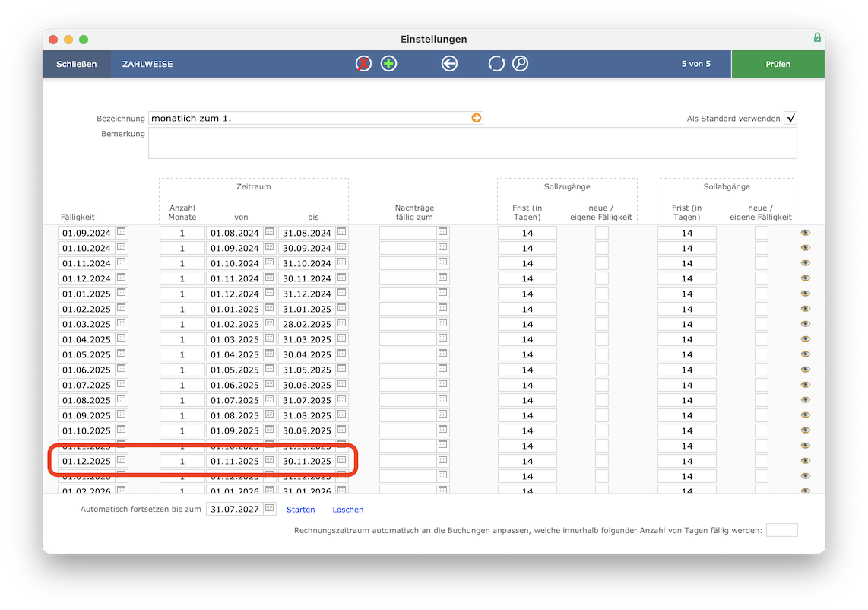Image resolution: width=868 pixels, height=610 pixels.
Task: Click the green lock icon in title bar
Action: coord(817,37)
